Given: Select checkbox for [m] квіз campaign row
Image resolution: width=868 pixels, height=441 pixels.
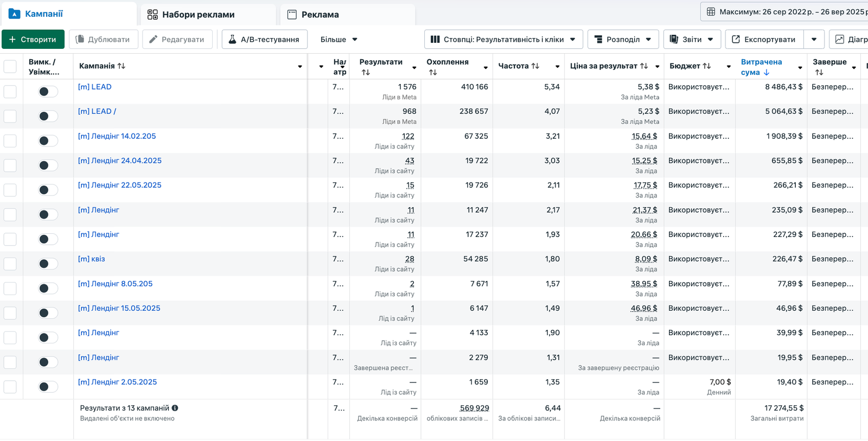Looking at the screenshot, I should point(10,264).
